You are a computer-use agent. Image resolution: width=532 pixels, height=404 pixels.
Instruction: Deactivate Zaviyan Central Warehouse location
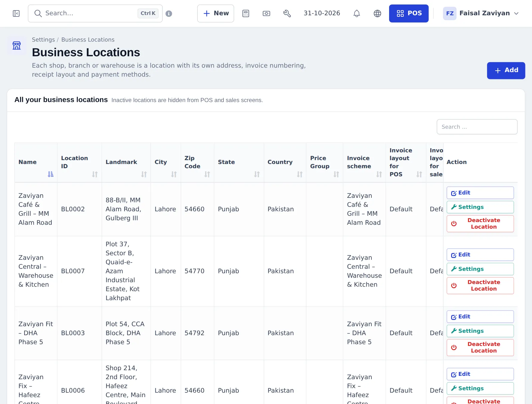click(480, 285)
